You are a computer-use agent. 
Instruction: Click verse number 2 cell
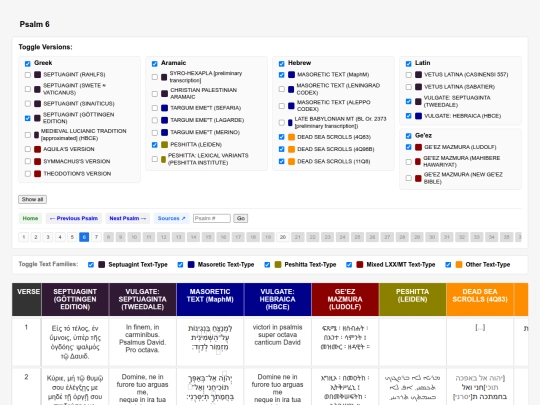27,386
